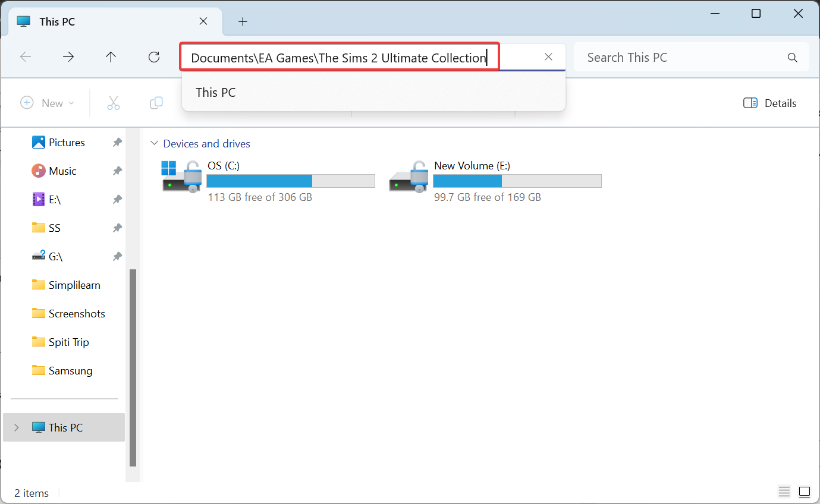Maximize the File Explorer window
This screenshot has height=504, width=820.
[x=756, y=14]
